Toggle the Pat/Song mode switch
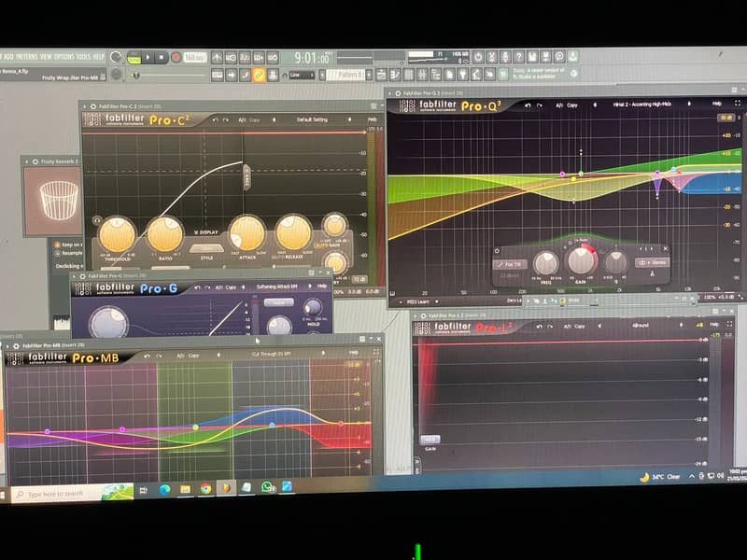The width and height of the screenshot is (747, 560). [x=134, y=58]
